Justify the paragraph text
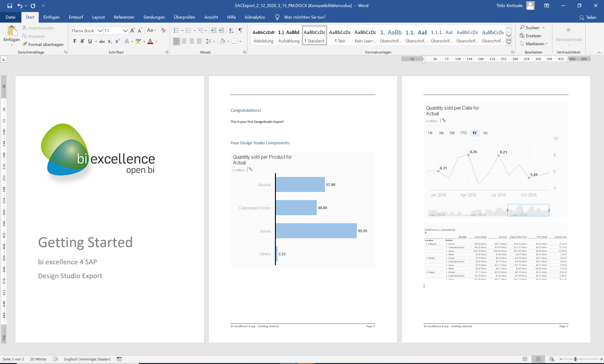 pos(199,41)
